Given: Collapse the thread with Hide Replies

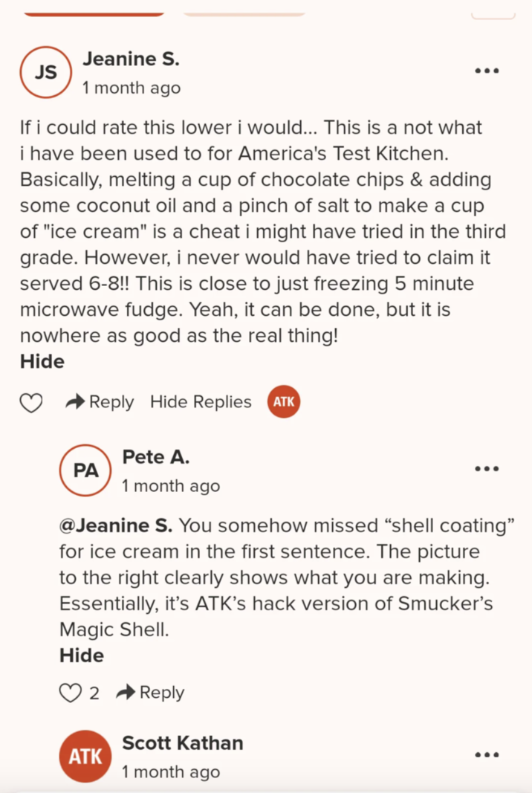Looking at the screenshot, I should point(201,402).
